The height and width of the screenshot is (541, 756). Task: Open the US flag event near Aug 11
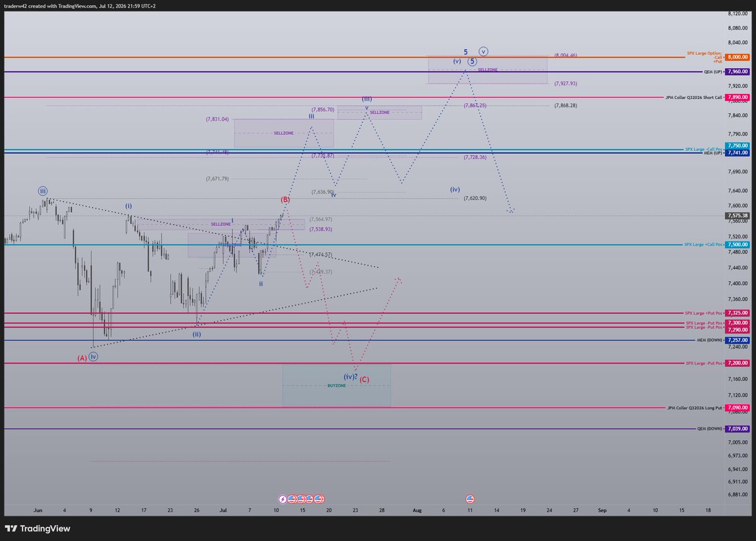(x=470, y=499)
